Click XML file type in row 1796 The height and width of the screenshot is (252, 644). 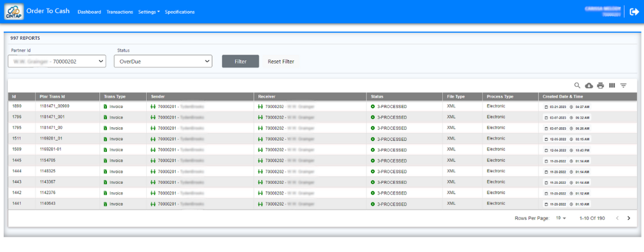[451, 117]
